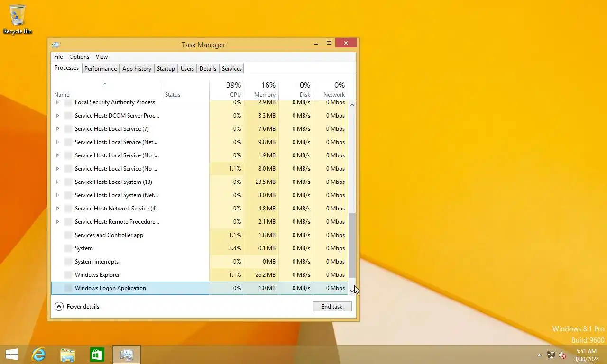This screenshot has width=607, height=364.
Task: Expand Service Host: Local Service (No I...)
Action: tap(57, 155)
